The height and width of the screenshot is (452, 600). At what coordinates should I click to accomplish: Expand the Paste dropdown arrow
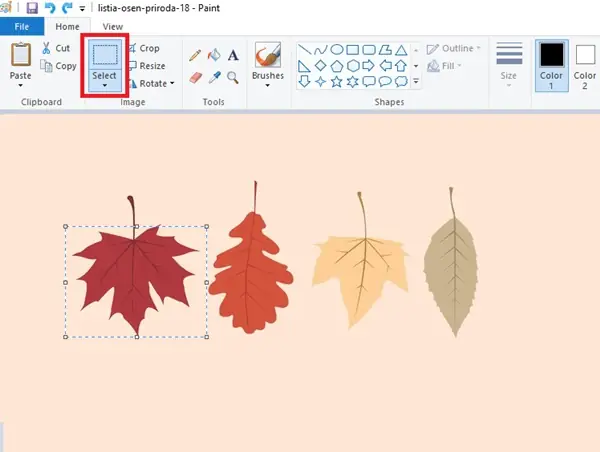click(21, 85)
